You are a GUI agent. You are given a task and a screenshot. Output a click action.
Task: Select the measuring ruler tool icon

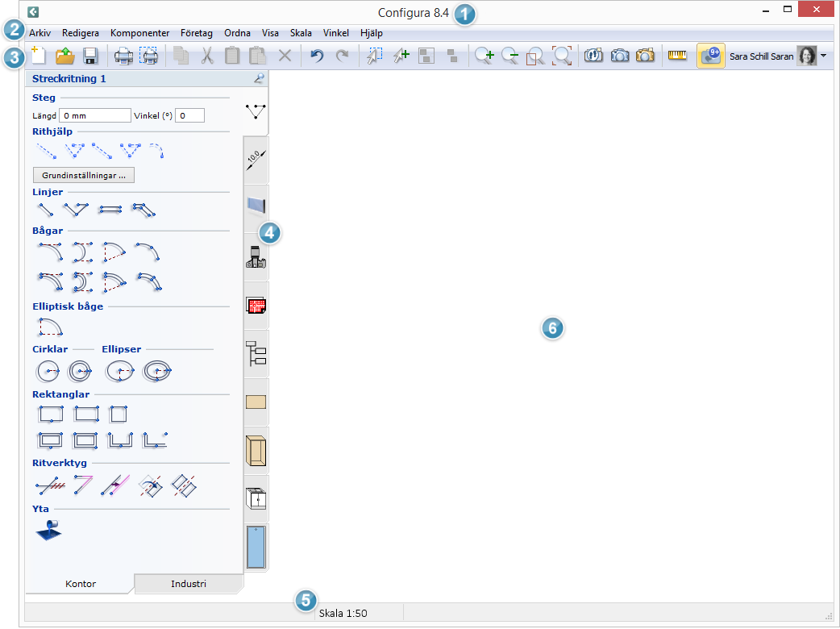tap(677, 56)
